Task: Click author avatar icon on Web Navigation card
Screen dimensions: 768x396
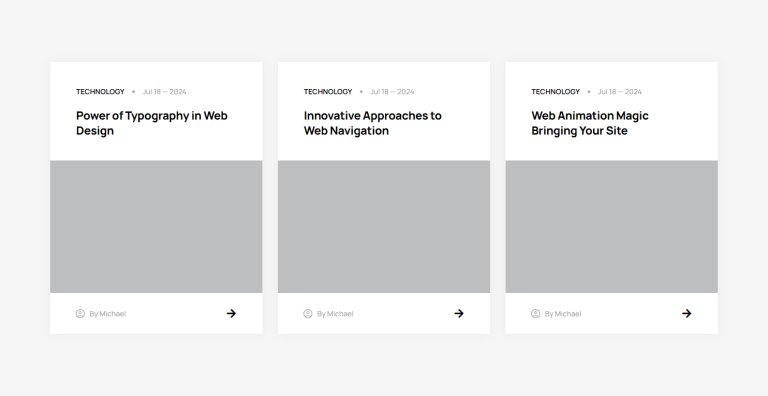Action: coord(308,314)
